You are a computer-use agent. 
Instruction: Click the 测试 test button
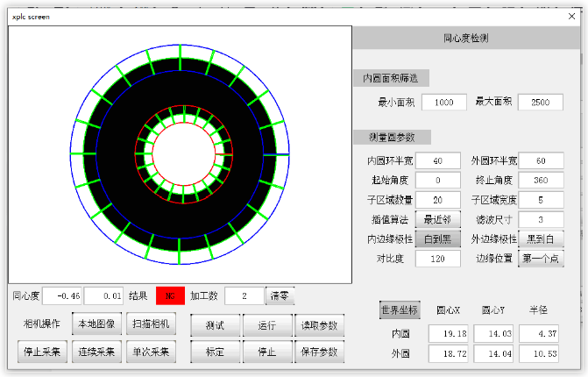click(x=214, y=325)
